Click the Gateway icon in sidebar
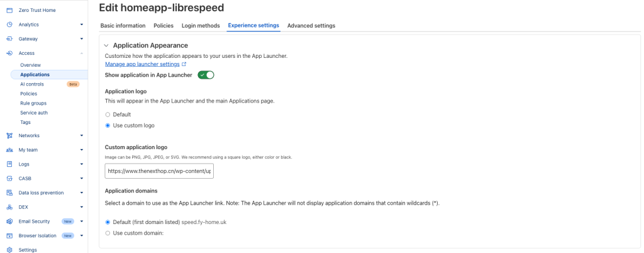Viewport: 644px width, 253px height. pos(9,39)
